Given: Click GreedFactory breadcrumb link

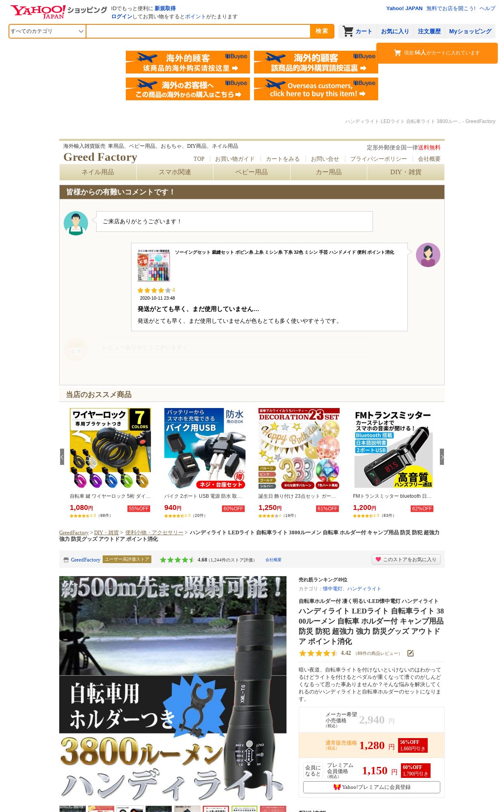Looking at the screenshot, I should tap(74, 533).
